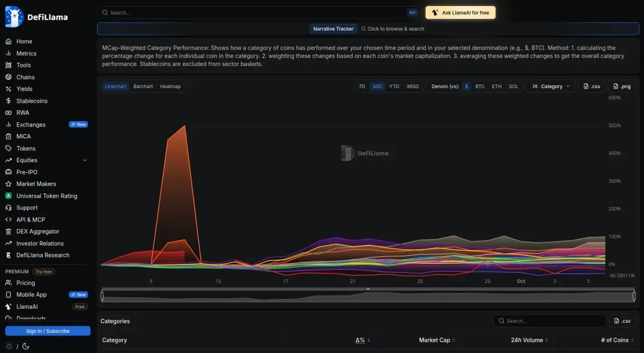Open Tokens via its tag icon
This screenshot has height=353, width=644.
(x=8, y=148)
